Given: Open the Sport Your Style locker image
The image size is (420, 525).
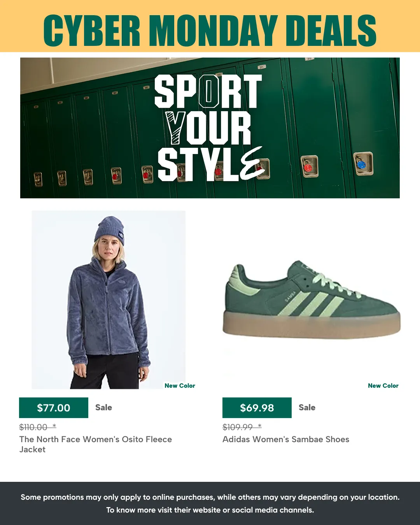Looking at the screenshot, I should tap(210, 128).
